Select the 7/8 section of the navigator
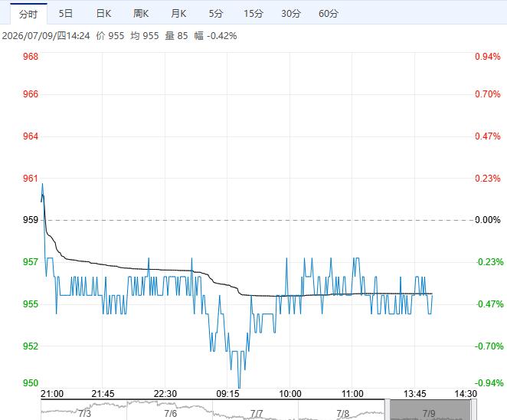 [x=343, y=413]
